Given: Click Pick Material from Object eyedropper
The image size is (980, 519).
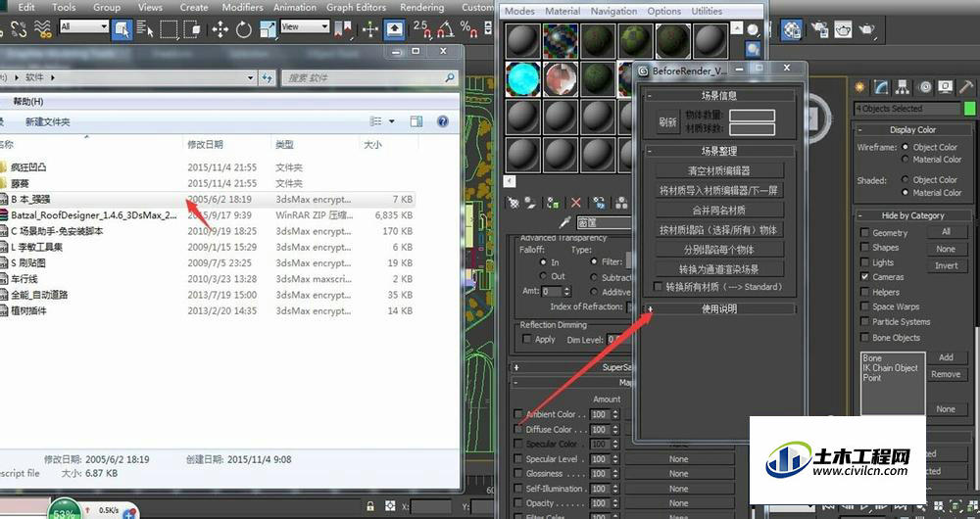Looking at the screenshot, I should (565, 222).
